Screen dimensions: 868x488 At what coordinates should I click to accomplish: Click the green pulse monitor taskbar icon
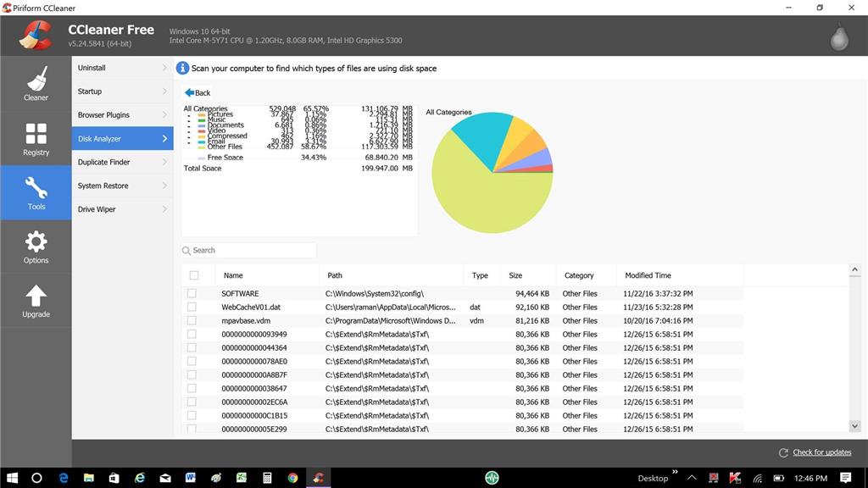(492, 478)
